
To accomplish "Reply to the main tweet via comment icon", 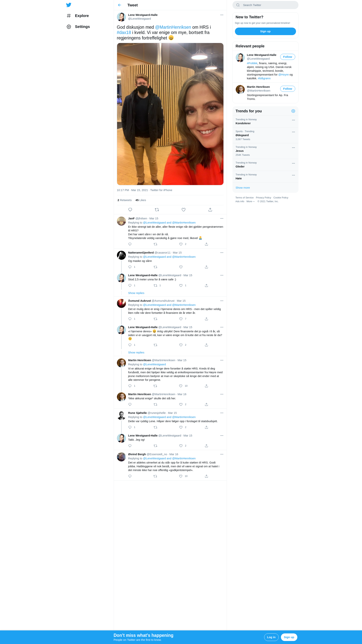I will (x=130, y=210).
